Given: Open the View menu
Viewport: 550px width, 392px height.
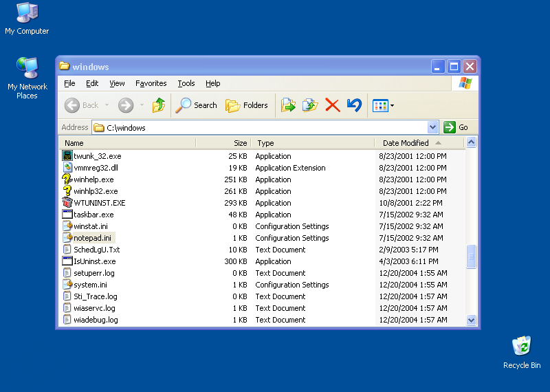Looking at the screenshot, I should 117,83.
